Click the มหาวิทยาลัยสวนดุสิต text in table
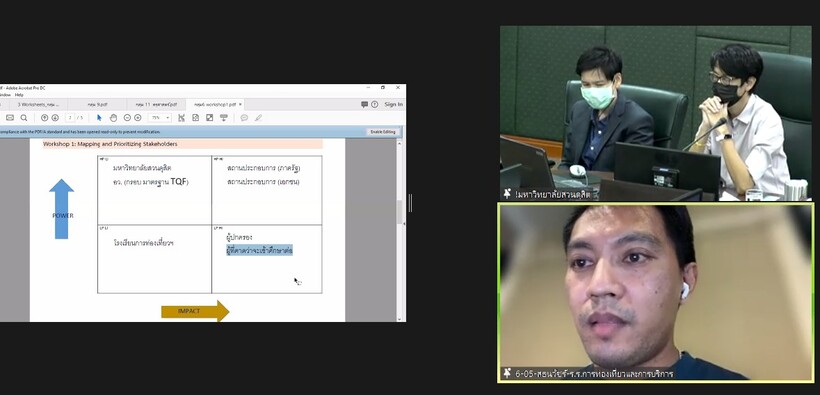 pos(142,168)
